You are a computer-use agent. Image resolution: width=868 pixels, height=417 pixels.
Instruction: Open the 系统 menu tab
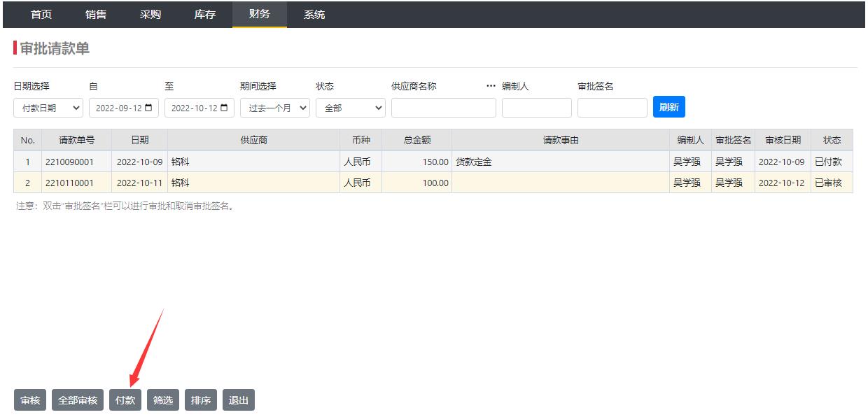click(314, 15)
